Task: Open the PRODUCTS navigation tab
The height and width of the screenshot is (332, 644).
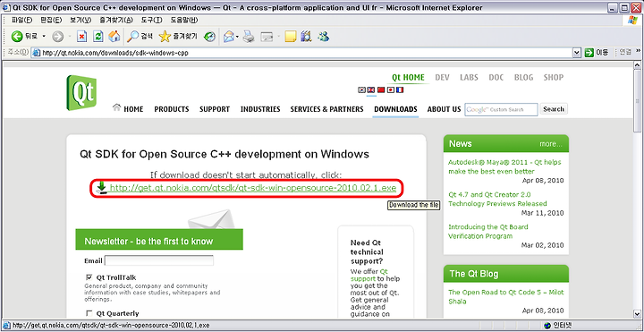Action: tap(172, 109)
